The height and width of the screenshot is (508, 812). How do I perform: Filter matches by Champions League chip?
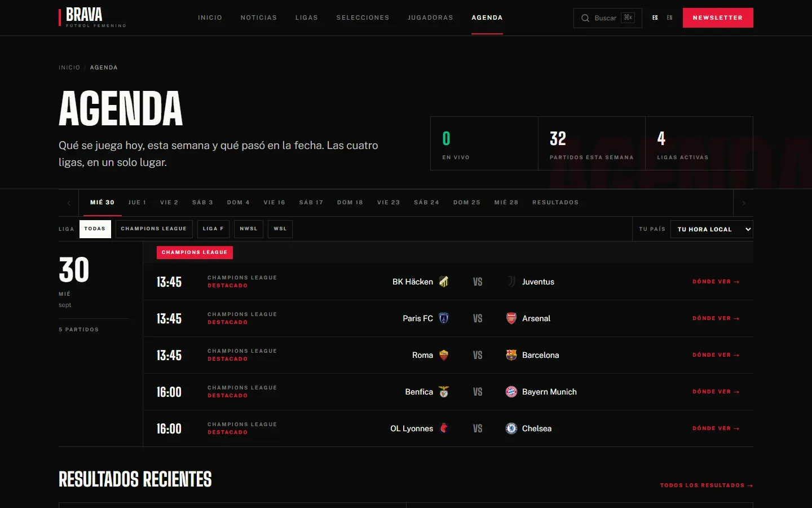[154, 229]
